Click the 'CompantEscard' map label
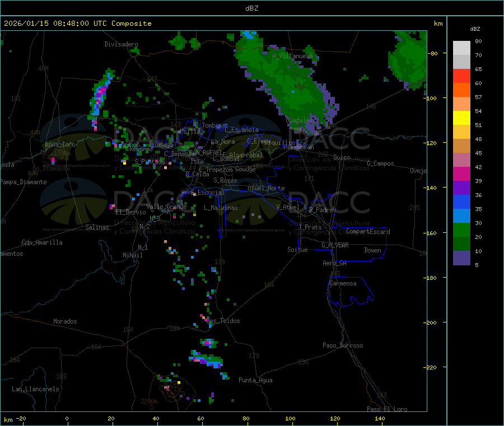The image size is (504, 426). [368, 231]
